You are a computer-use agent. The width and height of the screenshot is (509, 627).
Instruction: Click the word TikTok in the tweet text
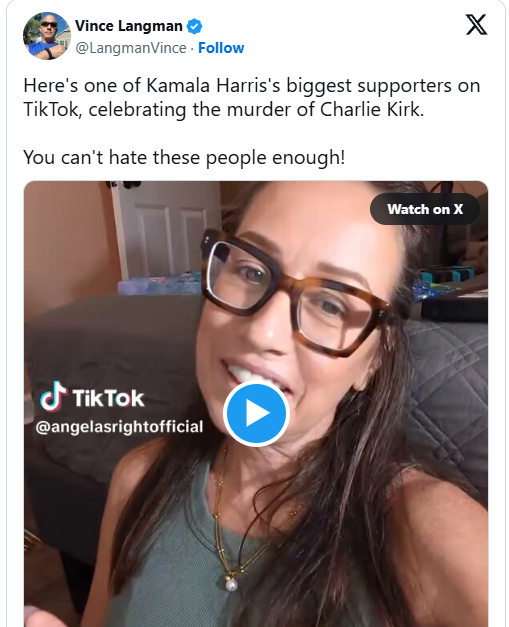[x=50, y=110]
